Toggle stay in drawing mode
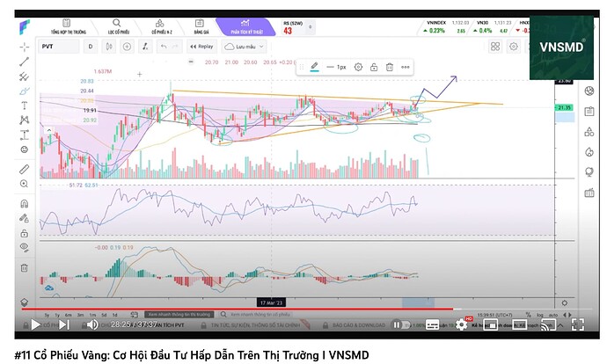 click(x=25, y=219)
